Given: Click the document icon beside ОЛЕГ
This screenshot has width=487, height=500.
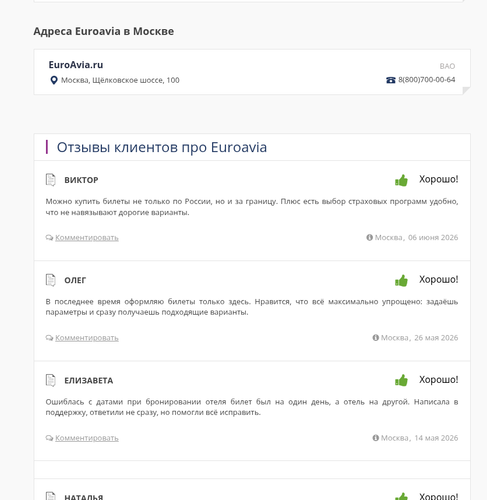Looking at the screenshot, I should (x=50, y=280).
